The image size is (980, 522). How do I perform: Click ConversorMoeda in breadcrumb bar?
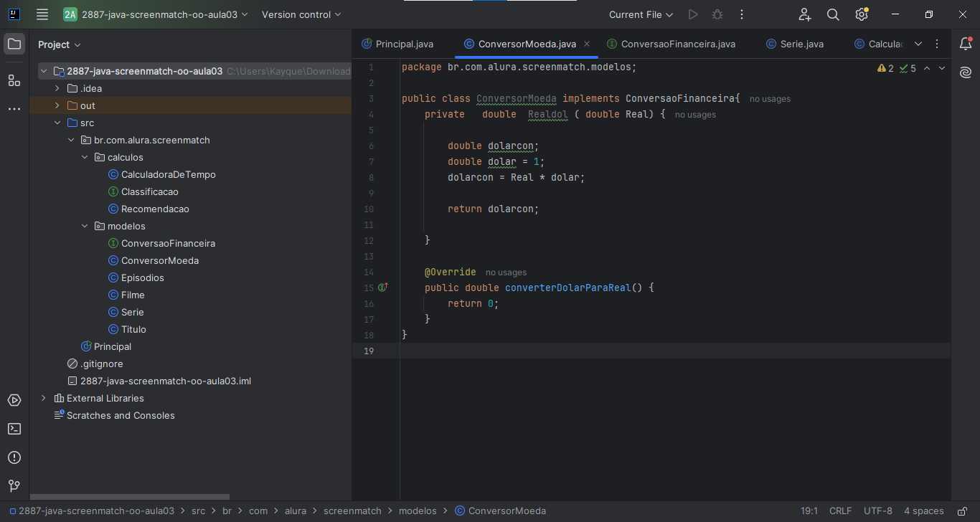point(500,511)
